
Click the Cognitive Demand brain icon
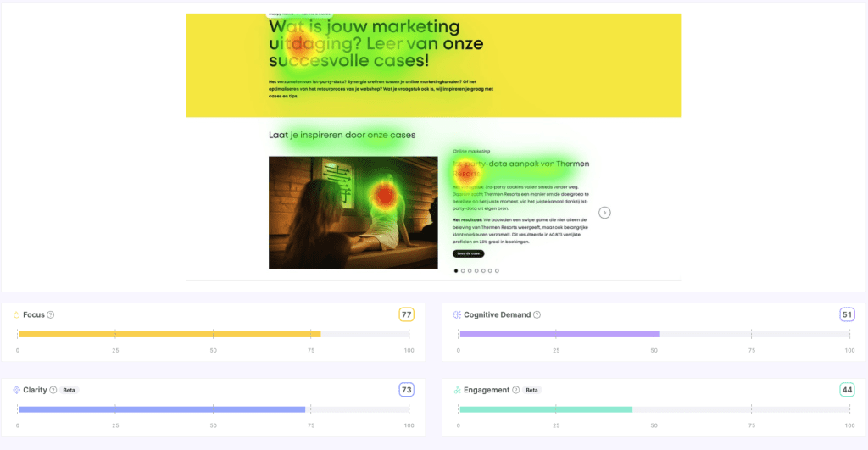coord(457,315)
